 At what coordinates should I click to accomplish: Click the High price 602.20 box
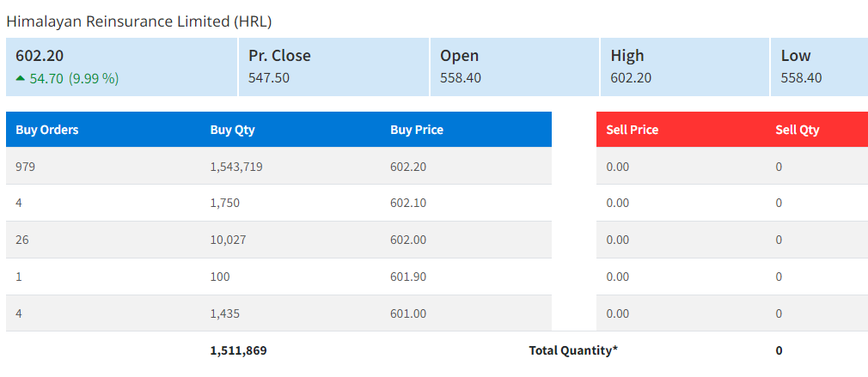(x=683, y=67)
